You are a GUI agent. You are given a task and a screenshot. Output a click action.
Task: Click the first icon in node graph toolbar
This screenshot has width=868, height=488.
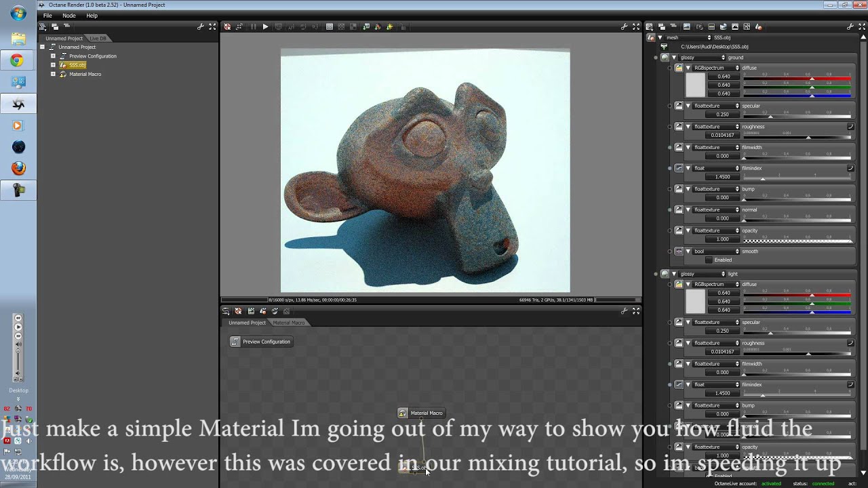pos(226,310)
